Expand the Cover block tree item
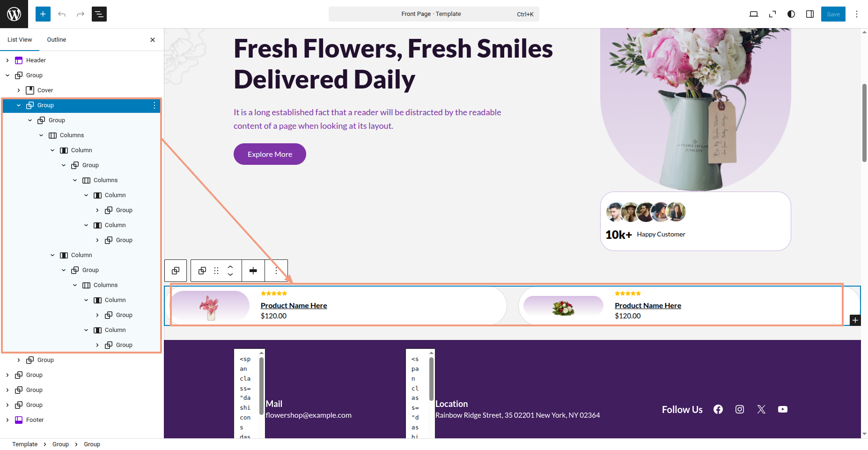 pos(19,90)
